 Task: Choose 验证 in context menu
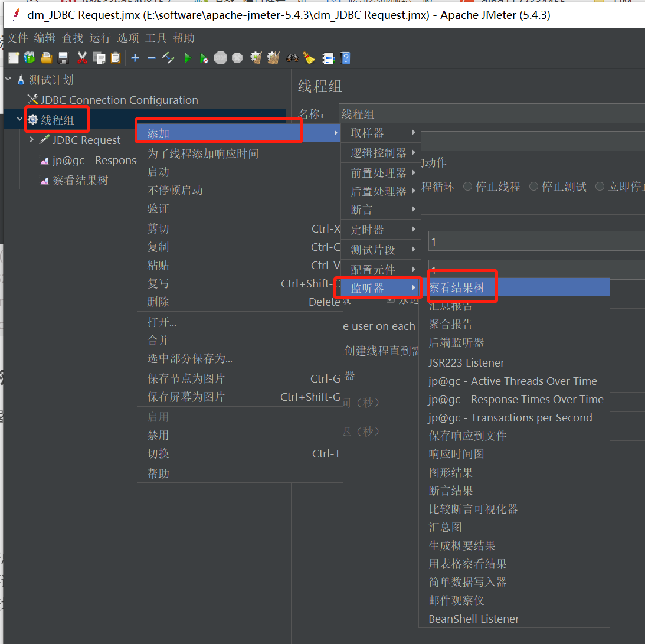(x=240, y=208)
